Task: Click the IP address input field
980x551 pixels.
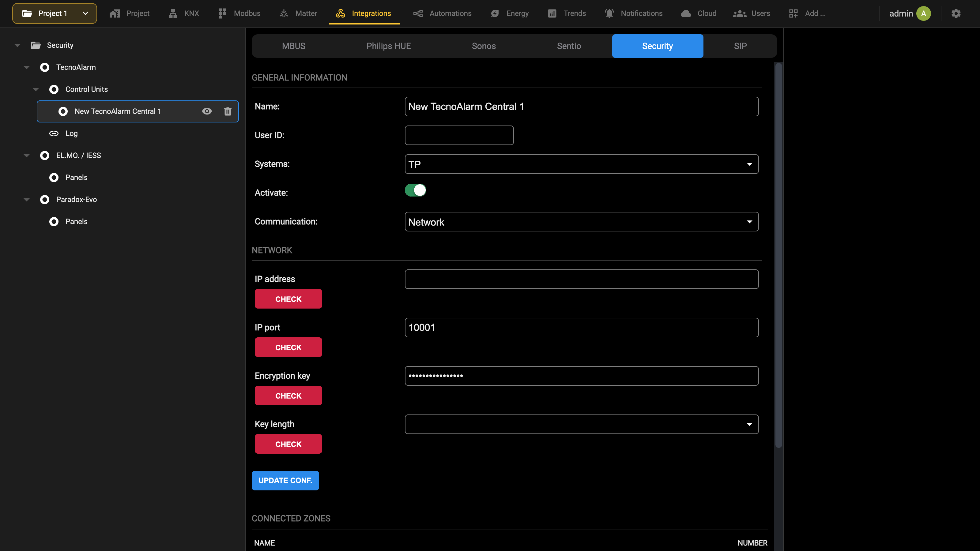Action: (581, 279)
